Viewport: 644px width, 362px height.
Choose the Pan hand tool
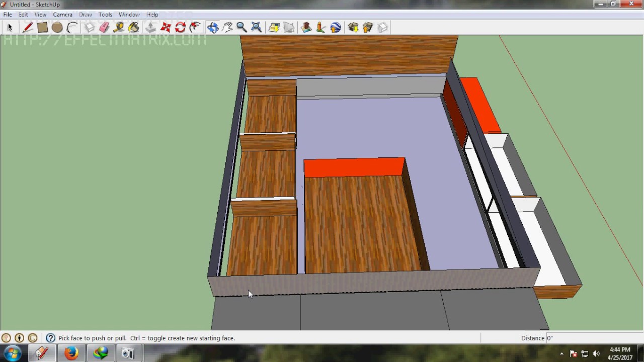coord(227,27)
